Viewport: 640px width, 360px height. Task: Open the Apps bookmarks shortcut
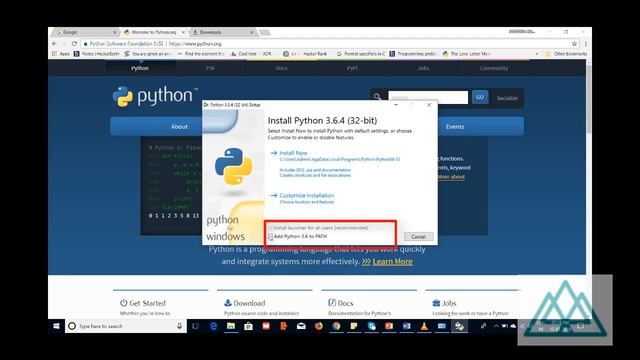pos(61,54)
